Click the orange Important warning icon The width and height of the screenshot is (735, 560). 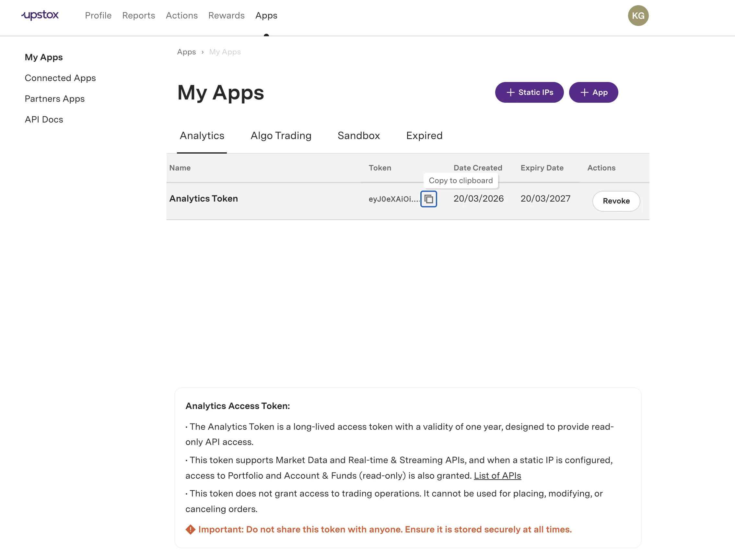[190, 529]
